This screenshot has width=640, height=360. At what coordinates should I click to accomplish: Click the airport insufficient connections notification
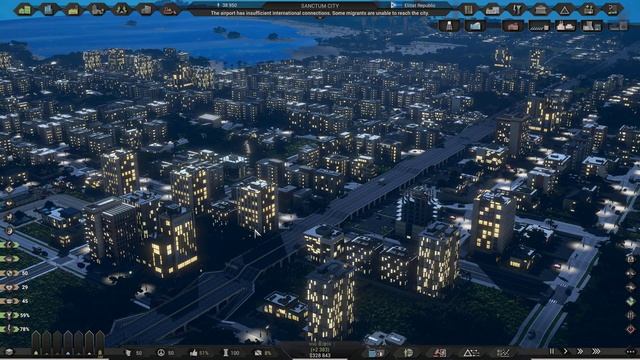[320, 13]
